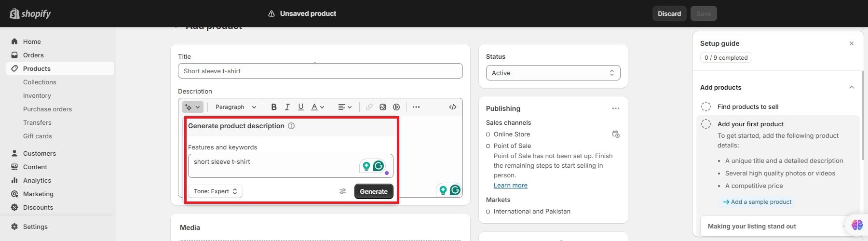The height and width of the screenshot is (241, 868).
Task: Apply italic formatting in description editor
Action: click(x=287, y=107)
